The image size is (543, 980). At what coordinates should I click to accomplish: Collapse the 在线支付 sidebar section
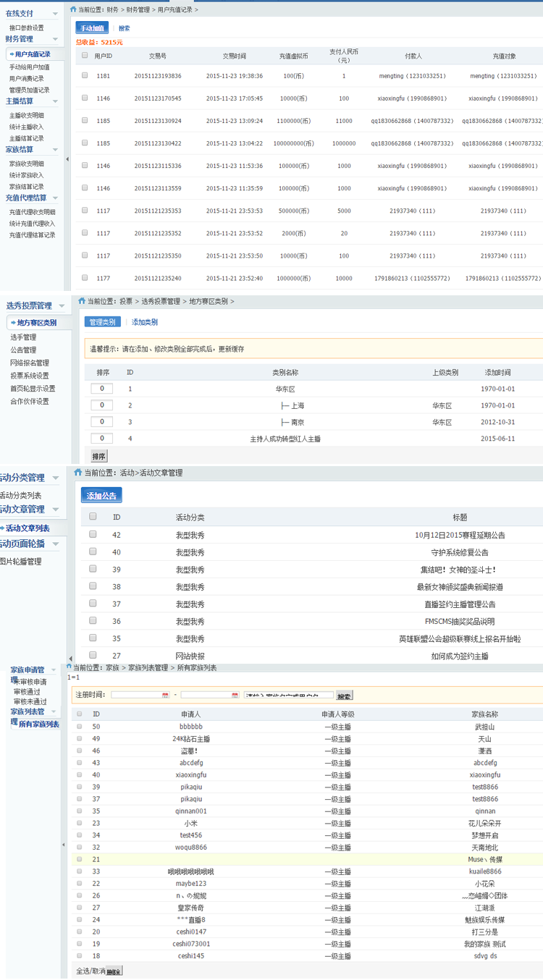click(x=55, y=14)
